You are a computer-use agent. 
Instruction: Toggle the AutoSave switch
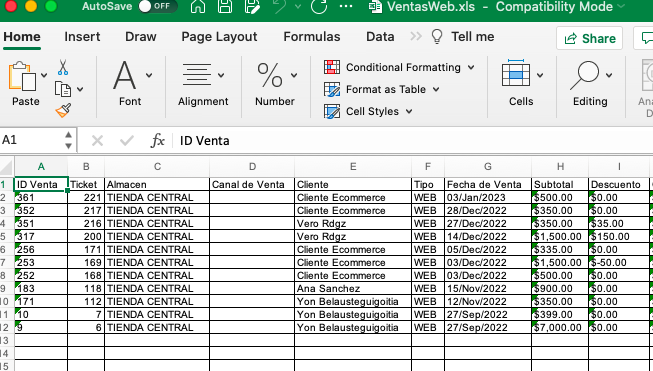point(158,6)
